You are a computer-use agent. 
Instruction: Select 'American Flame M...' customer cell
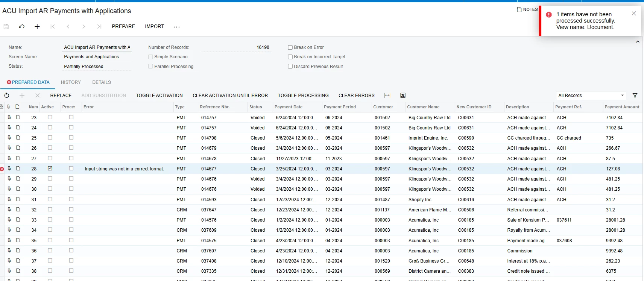pos(430,210)
